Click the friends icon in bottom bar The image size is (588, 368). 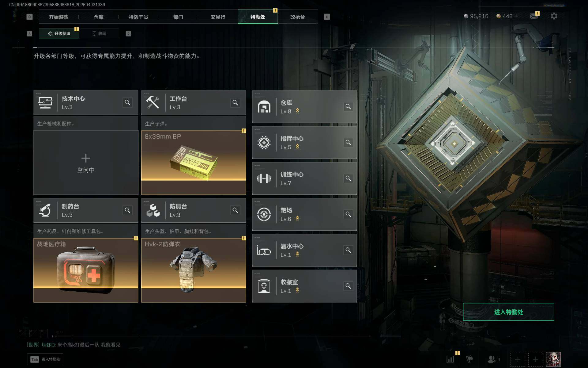[x=492, y=359]
